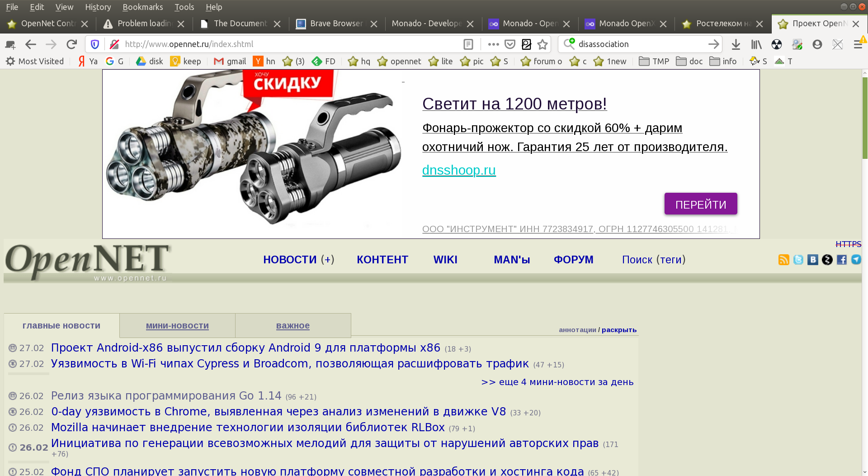This screenshot has height=476, width=868.
Task: Click the Downloads arrow icon
Action: click(x=736, y=44)
